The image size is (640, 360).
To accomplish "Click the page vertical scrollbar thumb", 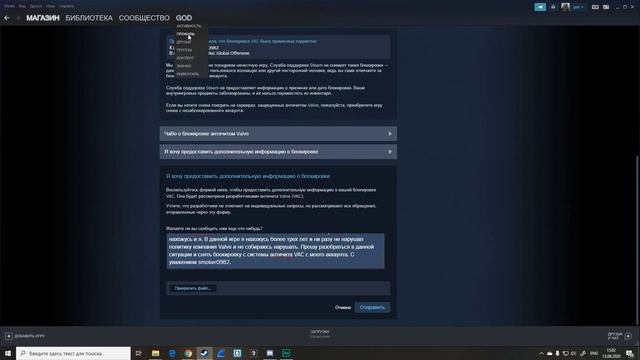I will pos(638,240).
